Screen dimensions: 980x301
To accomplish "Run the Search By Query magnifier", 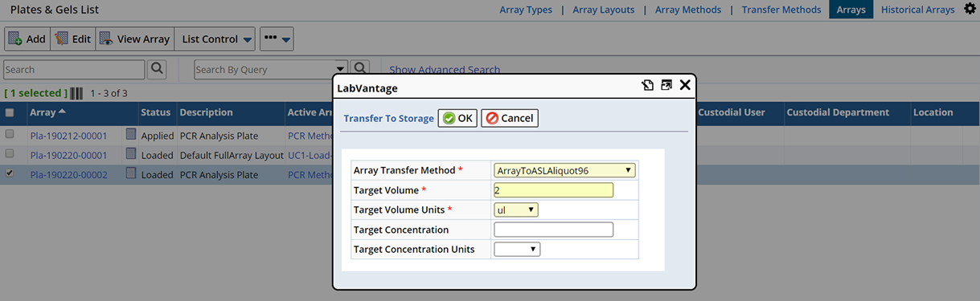I will pyautogui.click(x=360, y=69).
